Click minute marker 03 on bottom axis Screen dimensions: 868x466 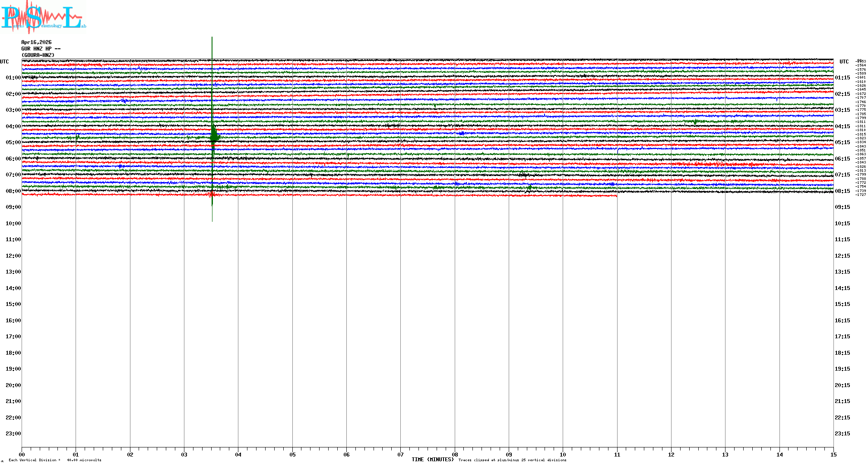(184, 455)
